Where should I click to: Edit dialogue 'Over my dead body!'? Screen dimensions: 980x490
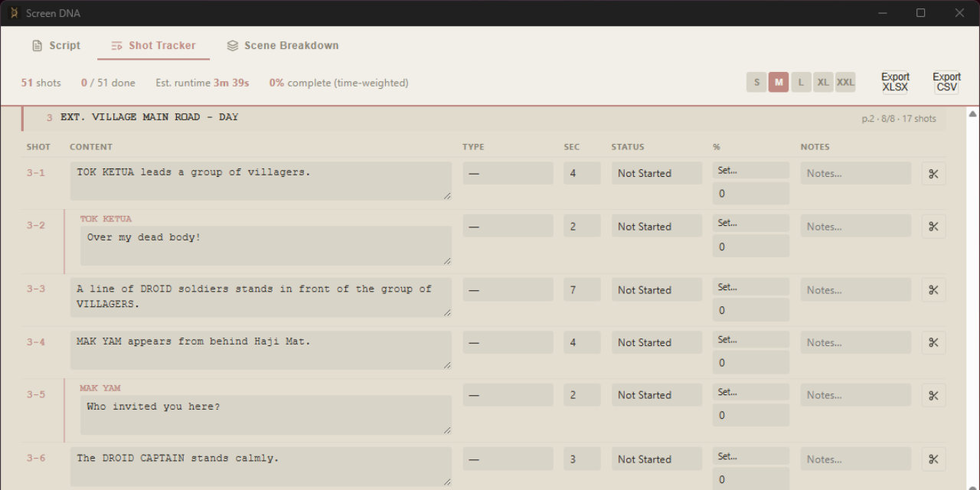click(266, 246)
